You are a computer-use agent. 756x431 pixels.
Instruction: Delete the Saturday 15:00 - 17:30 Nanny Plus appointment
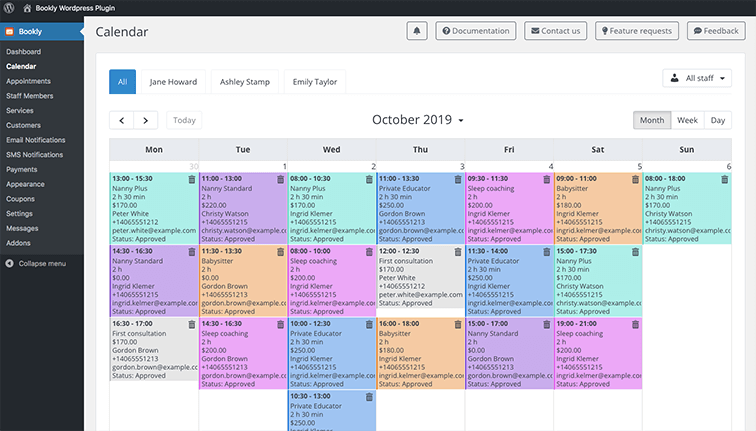tap(635, 252)
